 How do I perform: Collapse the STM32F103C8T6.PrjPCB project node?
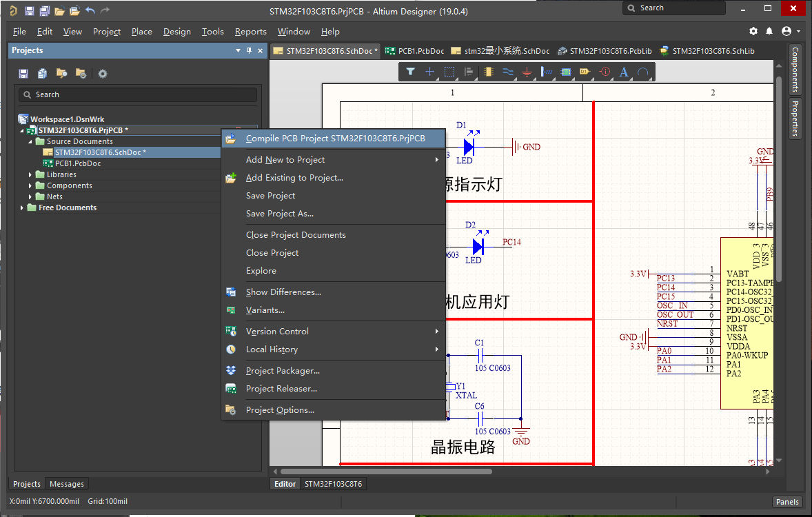pos(22,130)
